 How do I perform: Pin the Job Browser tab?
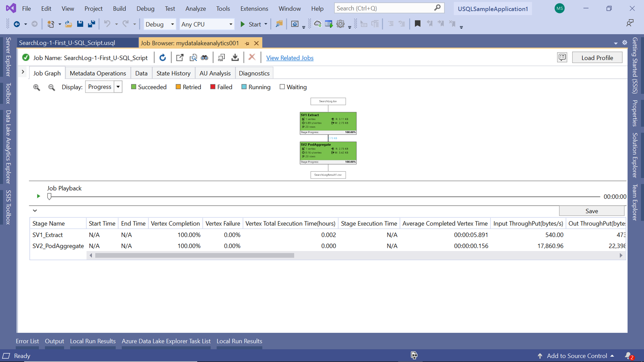pyautogui.click(x=247, y=43)
